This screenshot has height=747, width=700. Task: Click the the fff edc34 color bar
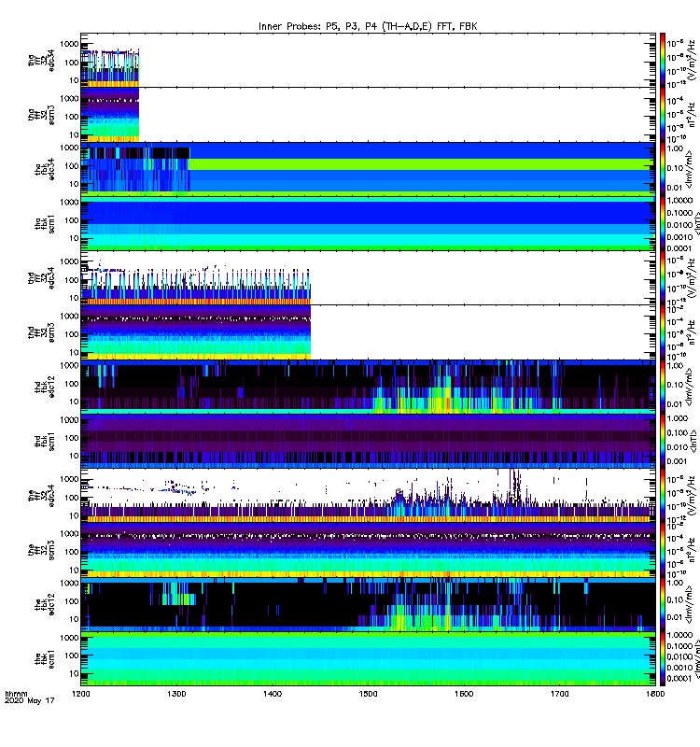(x=662, y=496)
